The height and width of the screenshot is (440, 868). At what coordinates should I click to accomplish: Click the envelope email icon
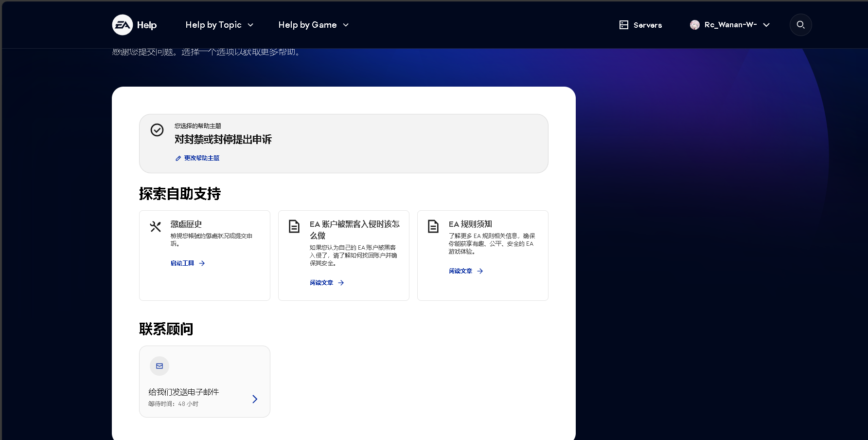tap(159, 366)
